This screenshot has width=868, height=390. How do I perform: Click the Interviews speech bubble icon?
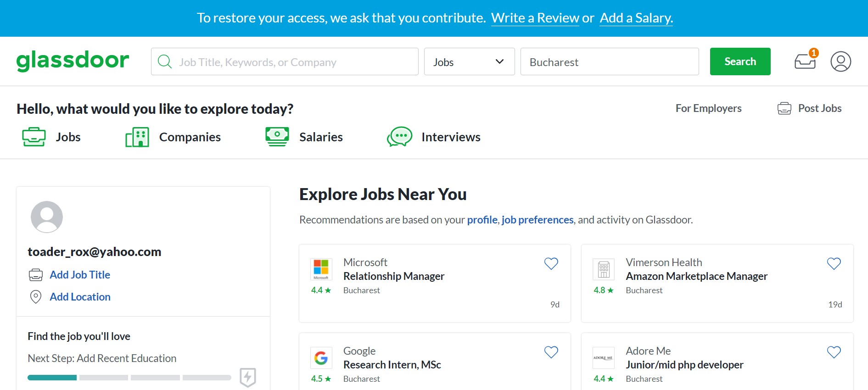pos(399,137)
